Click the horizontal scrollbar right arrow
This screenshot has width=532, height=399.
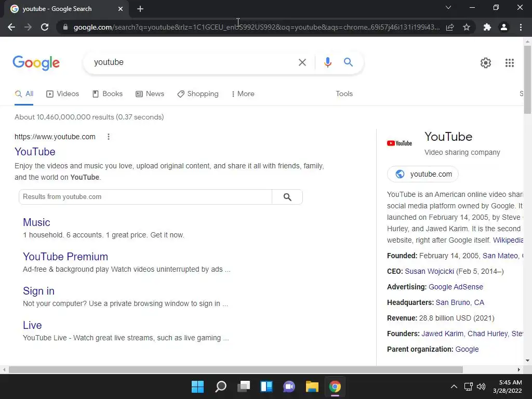tap(518, 369)
